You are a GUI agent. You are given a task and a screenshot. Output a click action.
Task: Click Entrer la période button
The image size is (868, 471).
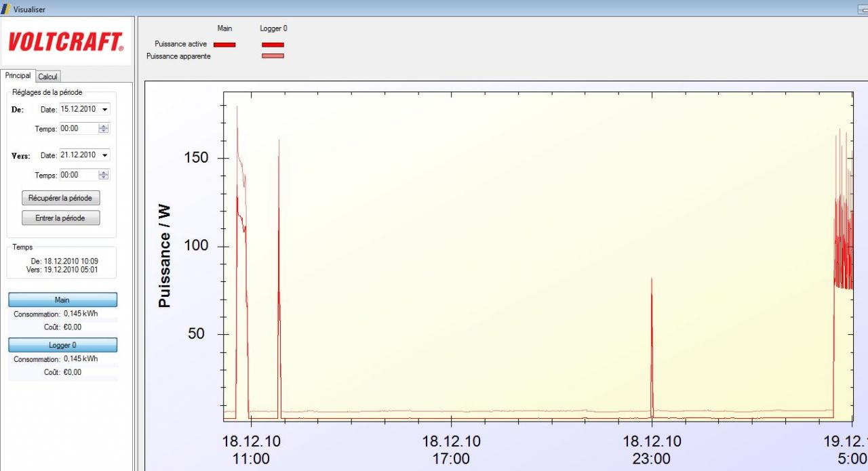[61, 218]
